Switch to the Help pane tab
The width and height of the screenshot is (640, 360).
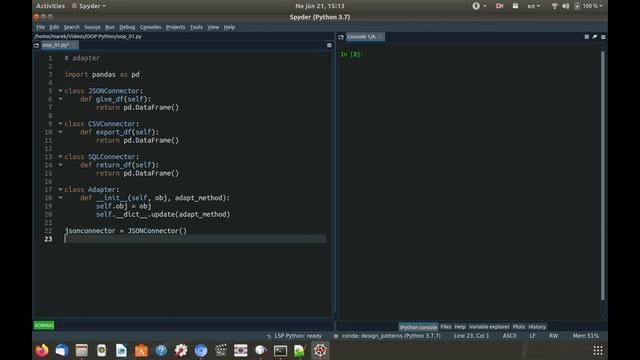click(460, 327)
